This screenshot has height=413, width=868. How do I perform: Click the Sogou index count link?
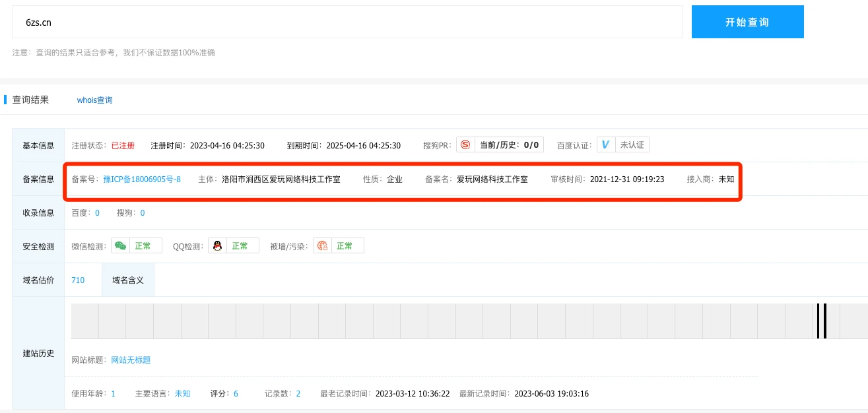[142, 212]
